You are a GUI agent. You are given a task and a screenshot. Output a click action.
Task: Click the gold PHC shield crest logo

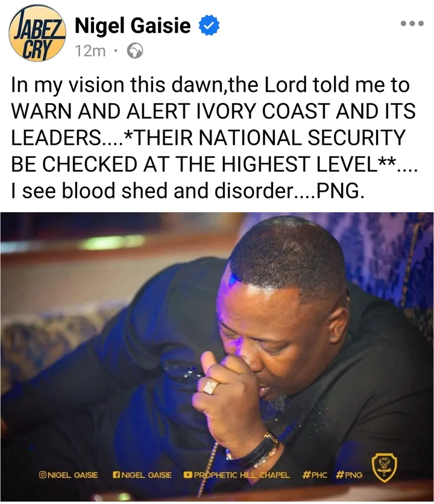384,468
